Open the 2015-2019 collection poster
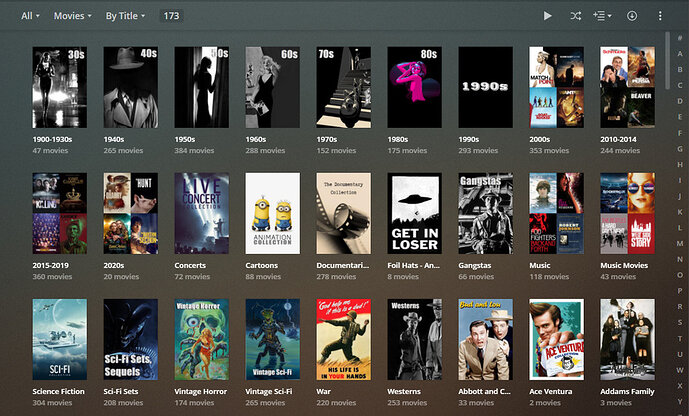689x416 pixels. pyautogui.click(x=60, y=213)
